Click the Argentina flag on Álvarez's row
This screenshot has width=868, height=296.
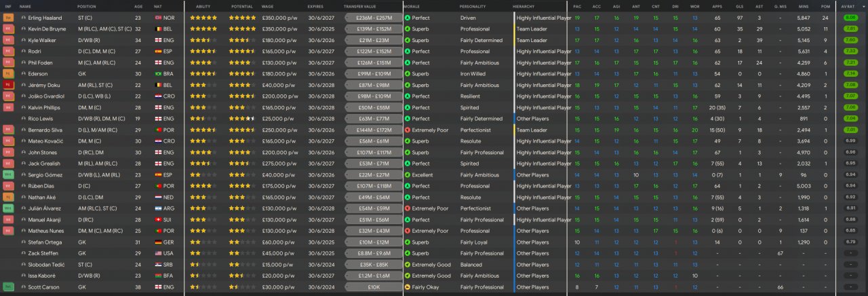[x=158, y=208]
